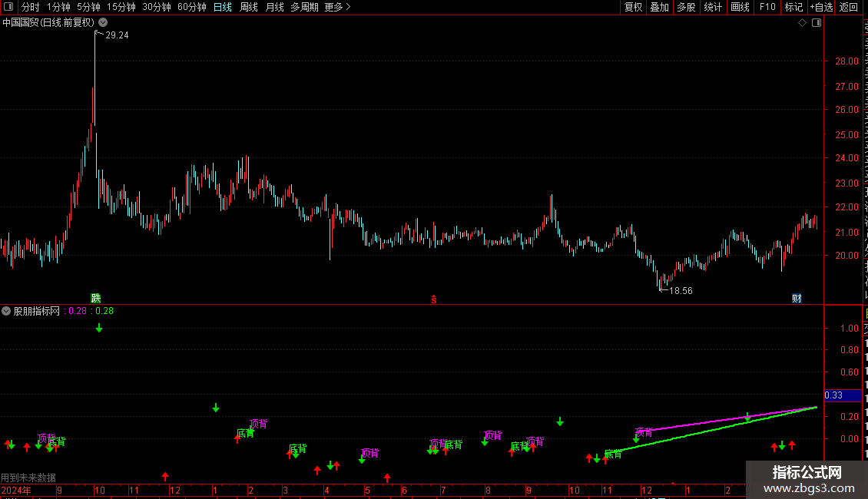Viewport: 868px width, 499px height.
Task: Click the 1.00 indicator axis label
Action: point(849,328)
